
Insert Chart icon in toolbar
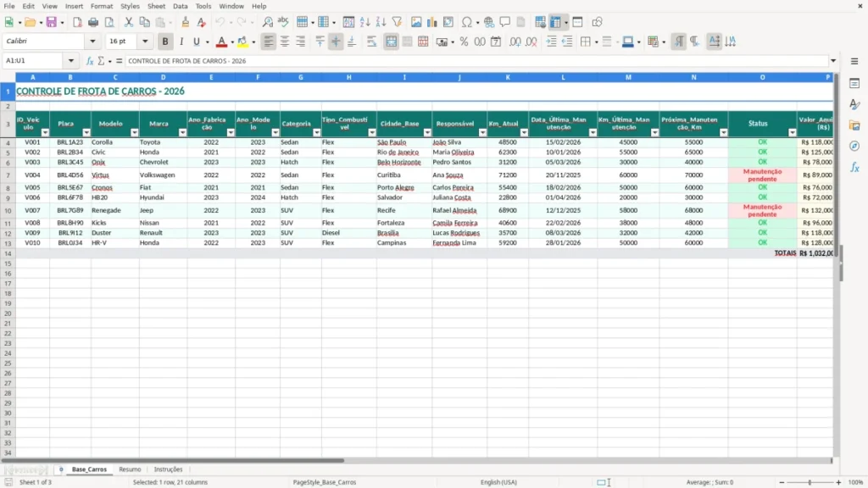(432, 22)
